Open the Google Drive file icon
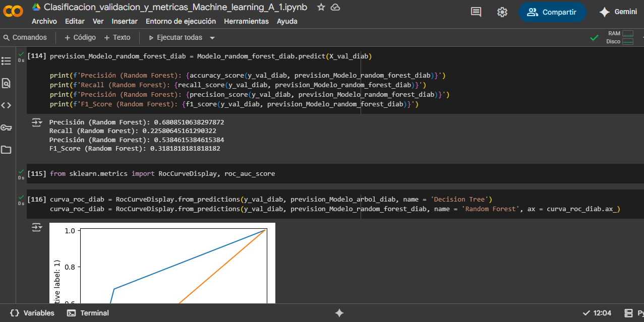 coord(36,7)
